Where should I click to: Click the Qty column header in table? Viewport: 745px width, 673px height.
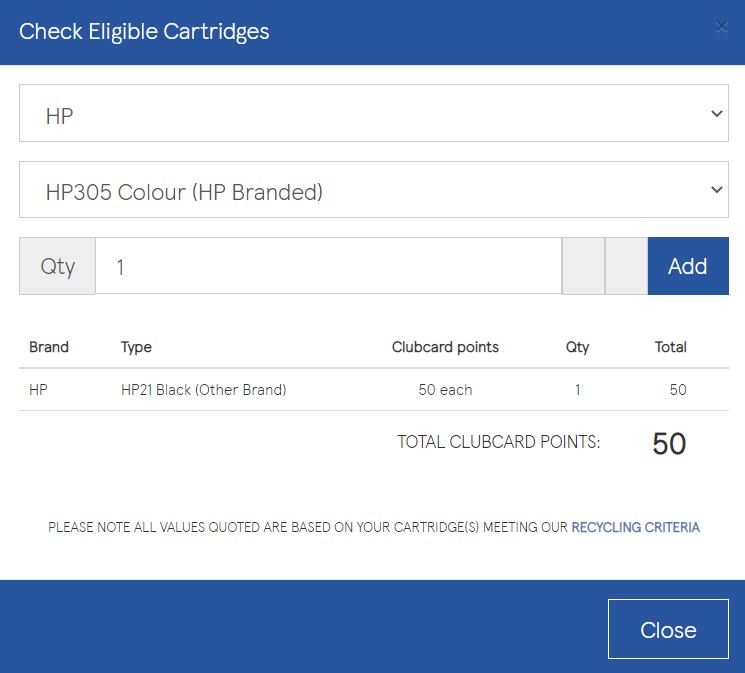pos(577,347)
